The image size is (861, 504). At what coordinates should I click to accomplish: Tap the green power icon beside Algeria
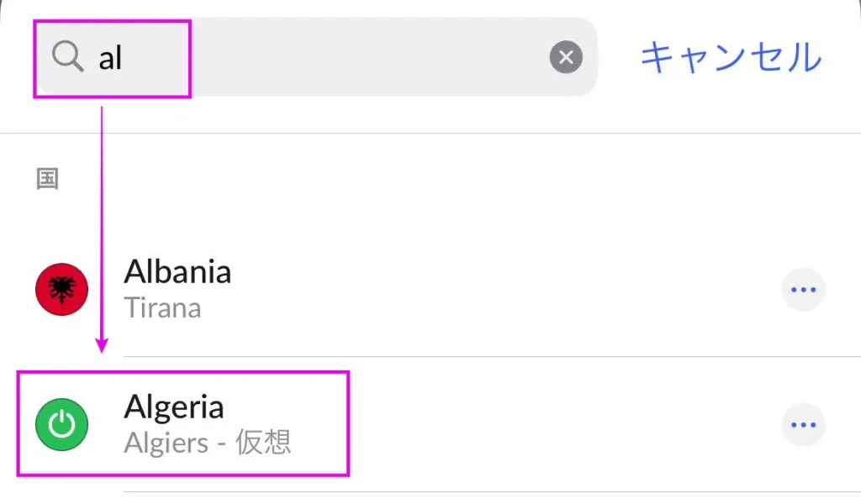pos(61,424)
